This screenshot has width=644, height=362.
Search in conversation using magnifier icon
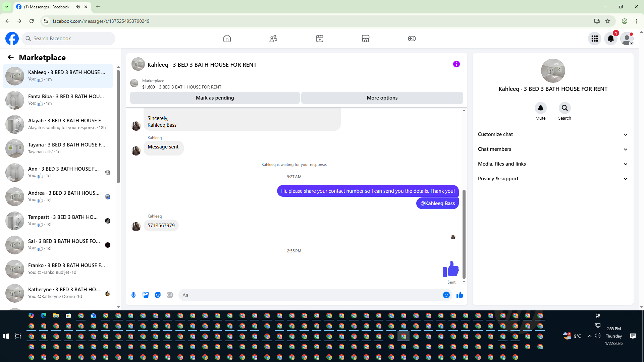pyautogui.click(x=565, y=108)
